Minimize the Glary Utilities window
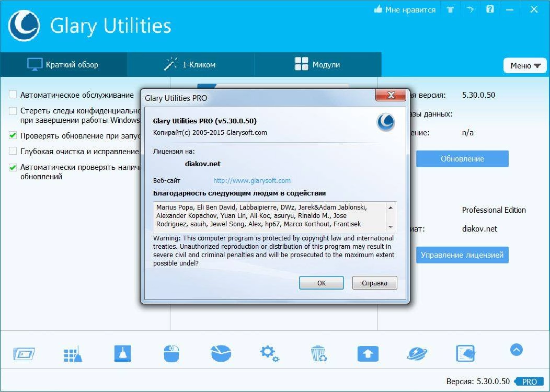Viewport: 550px width, 392px height. click(510, 10)
